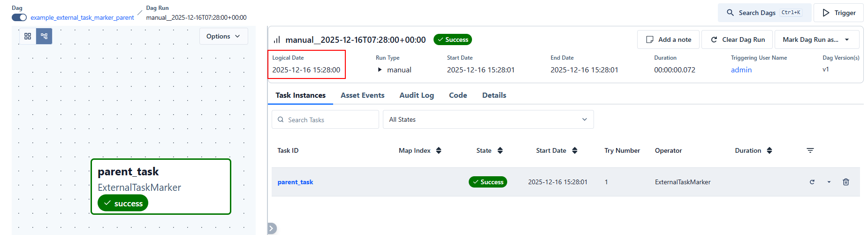Select the Task Instances tab
This screenshot has height=235, width=868.
coord(300,95)
